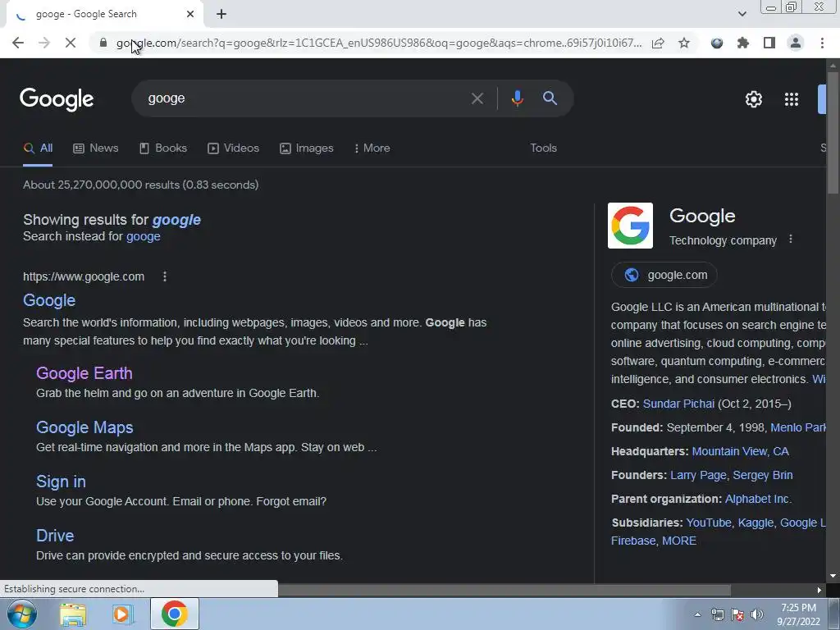Viewport: 840px width, 630px height.
Task: Expand the More search filters
Action: [372, 148]
